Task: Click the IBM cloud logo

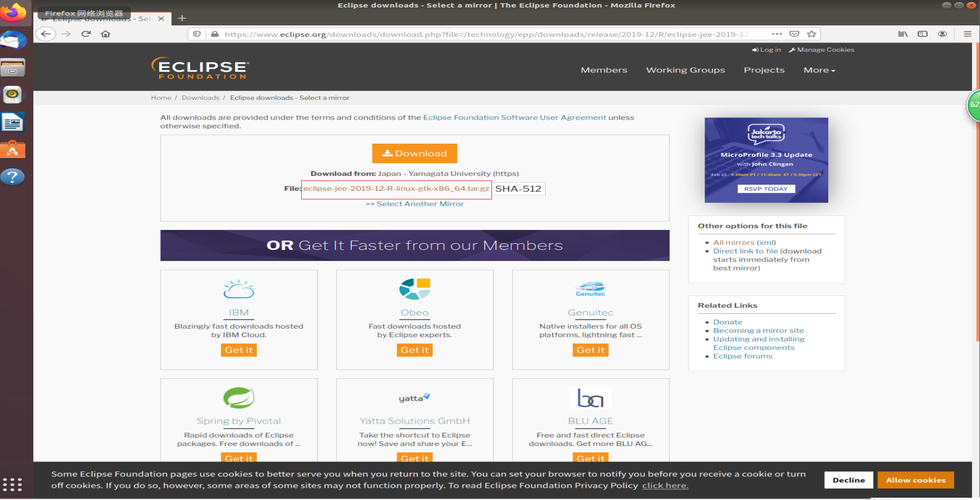Action: pyautogui.click(x=239, y=289)
